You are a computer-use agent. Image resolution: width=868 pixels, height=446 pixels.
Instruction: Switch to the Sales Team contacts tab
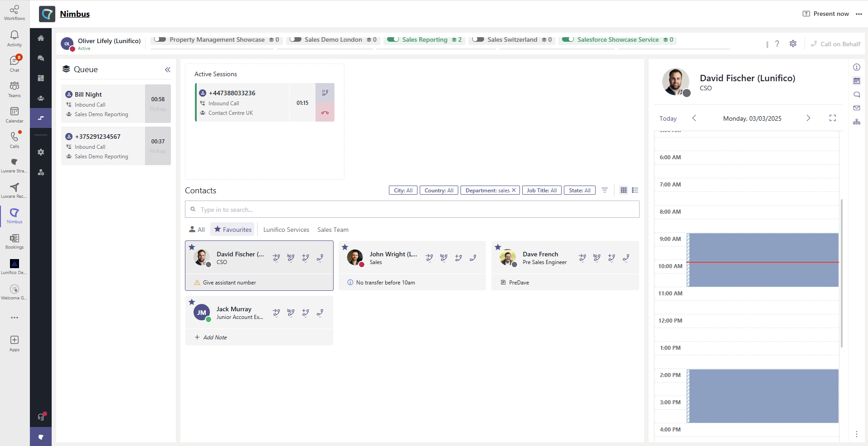[x=333, y=230]
